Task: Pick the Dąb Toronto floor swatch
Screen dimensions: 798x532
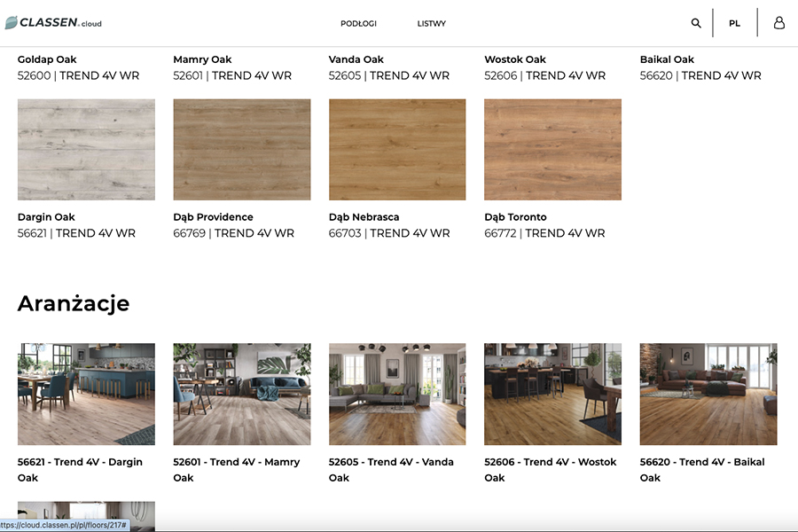Action: click(x=552, y=149)
